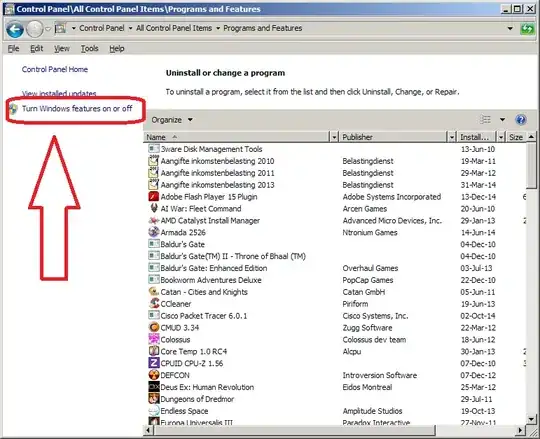Open the Tools menu

pyautogui.click(x=90, y=49)
